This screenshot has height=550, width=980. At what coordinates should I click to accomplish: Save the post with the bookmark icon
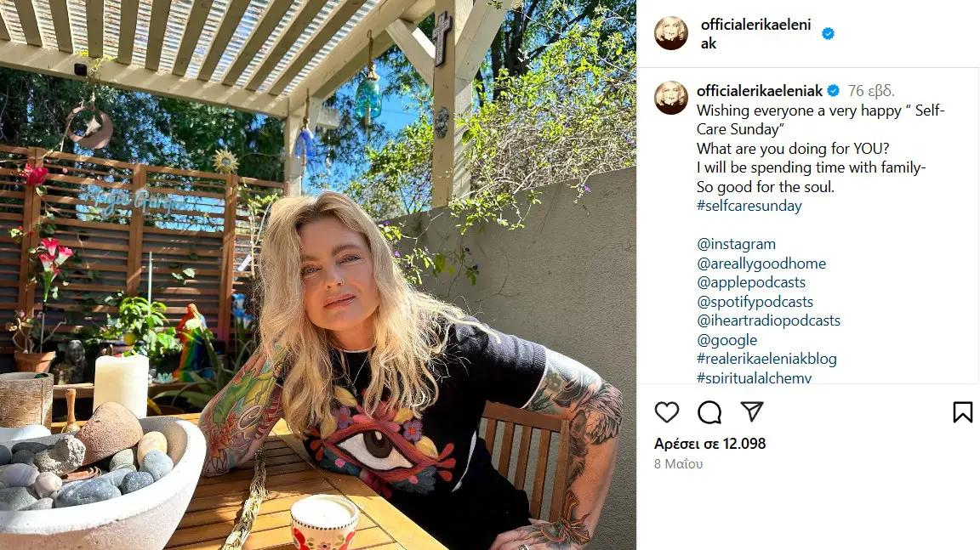962,412
